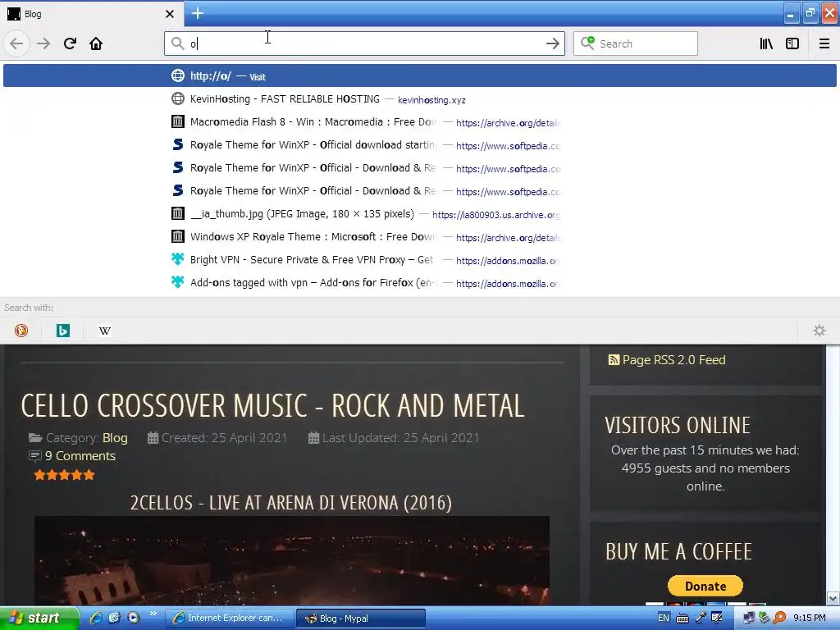Switch to Internet Explorer taskbar window
Viewport: 840px width, 630px height.
point(230,619)
